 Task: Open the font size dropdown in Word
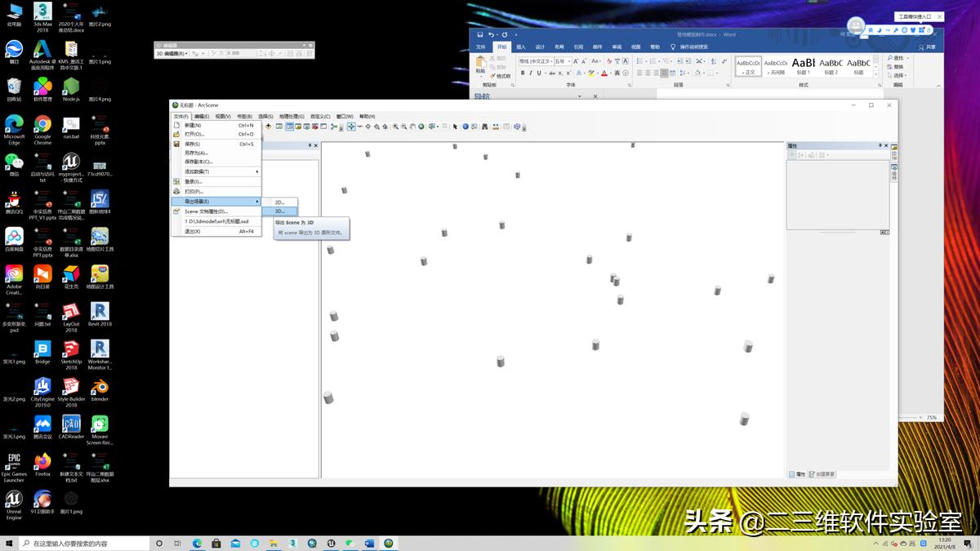coord(568,61)
